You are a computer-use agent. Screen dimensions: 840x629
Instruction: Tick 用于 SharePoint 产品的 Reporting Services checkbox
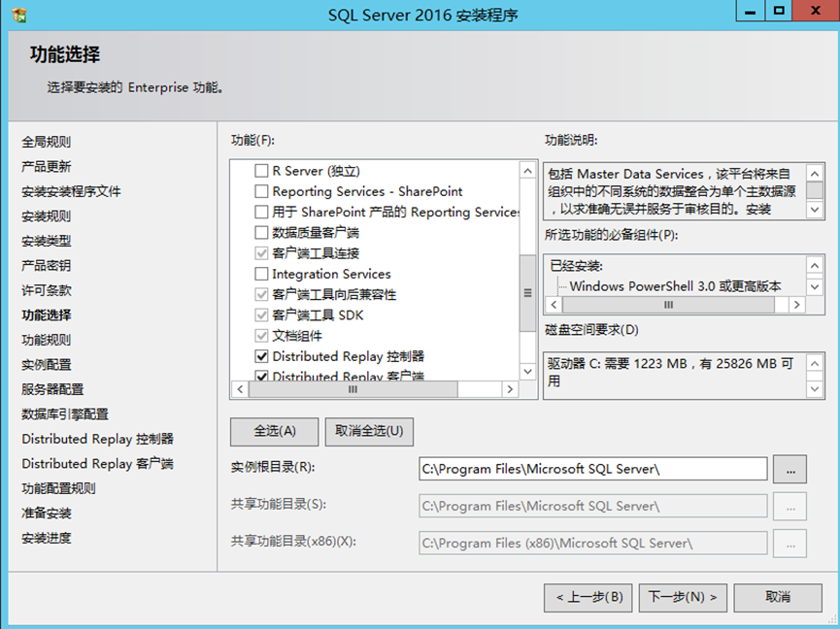click(x=261, y=212)
